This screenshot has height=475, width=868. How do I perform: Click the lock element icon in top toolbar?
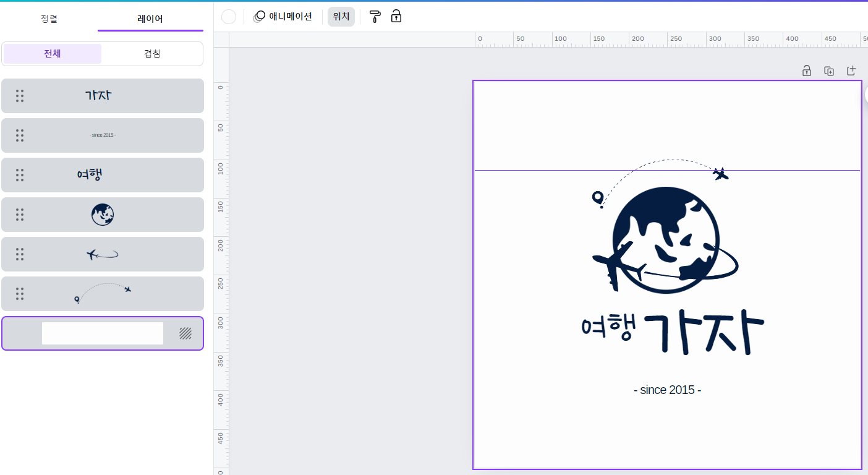pos(396,17)
